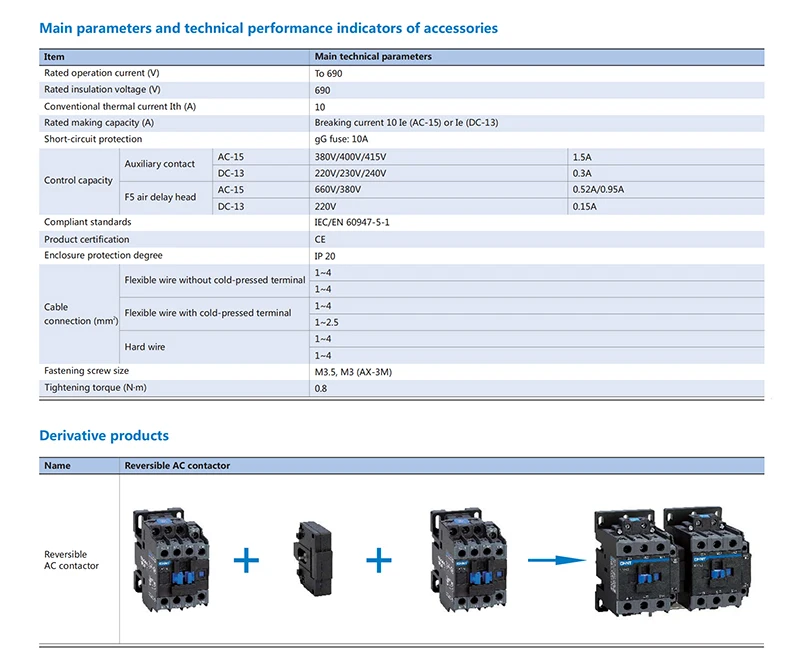This screenshot has height=669, width=800.
Task: Click the 'Compliant standards' label
Action: pos(87,222)
